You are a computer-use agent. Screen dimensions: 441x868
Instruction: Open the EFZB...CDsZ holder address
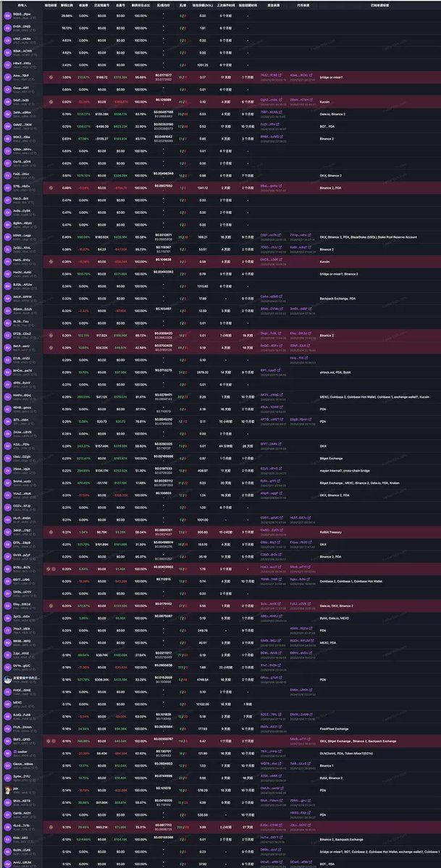point(24,334)
